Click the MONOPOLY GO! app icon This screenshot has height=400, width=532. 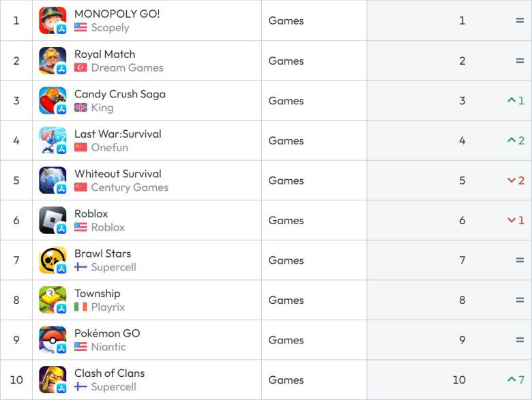pos(53,20)
